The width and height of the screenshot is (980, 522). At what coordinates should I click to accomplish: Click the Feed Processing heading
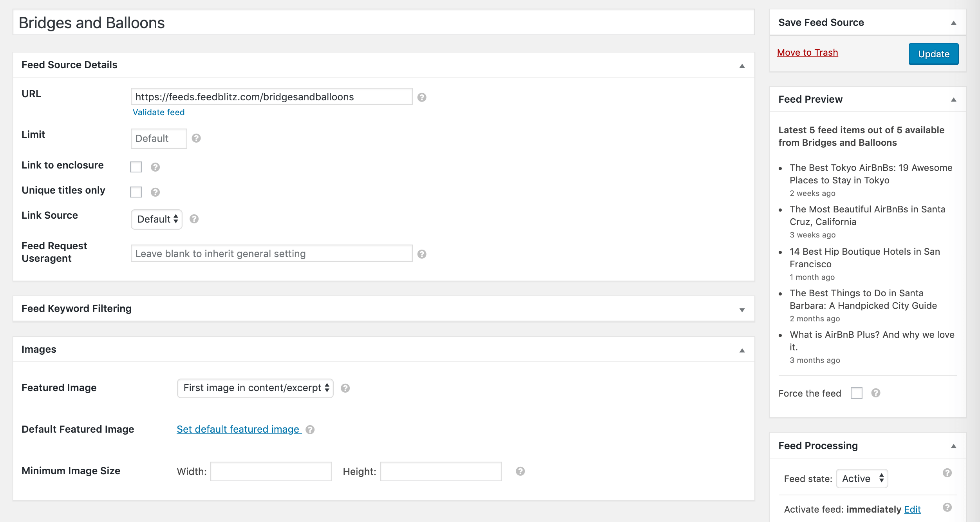click(818, 446)
